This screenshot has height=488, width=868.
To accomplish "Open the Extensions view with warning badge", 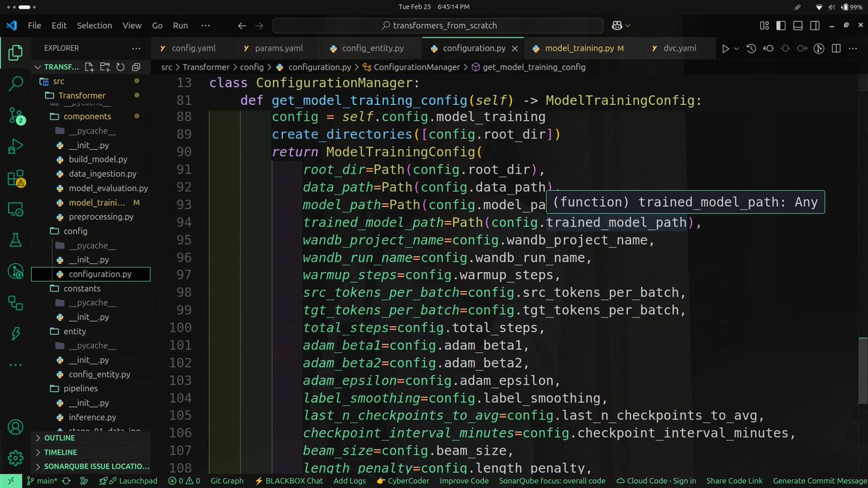I will (15, 179).
